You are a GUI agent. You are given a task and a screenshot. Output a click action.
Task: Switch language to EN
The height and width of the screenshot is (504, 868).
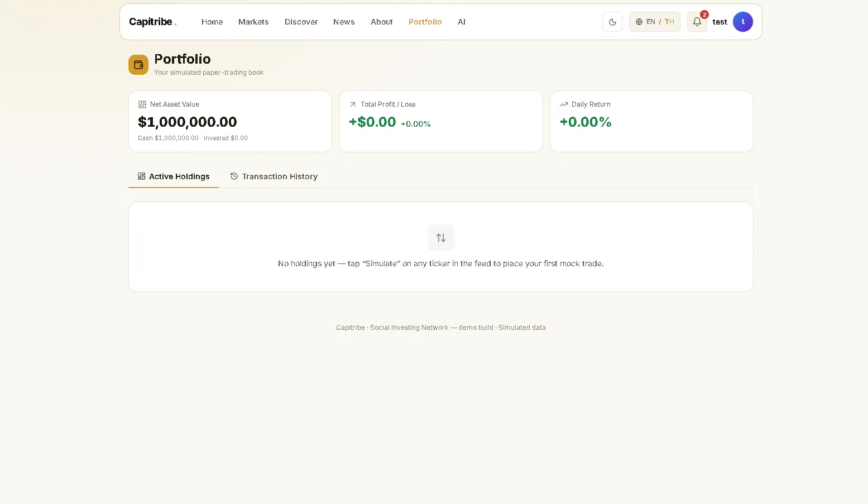pyautogui.click(x=651, y=22)
